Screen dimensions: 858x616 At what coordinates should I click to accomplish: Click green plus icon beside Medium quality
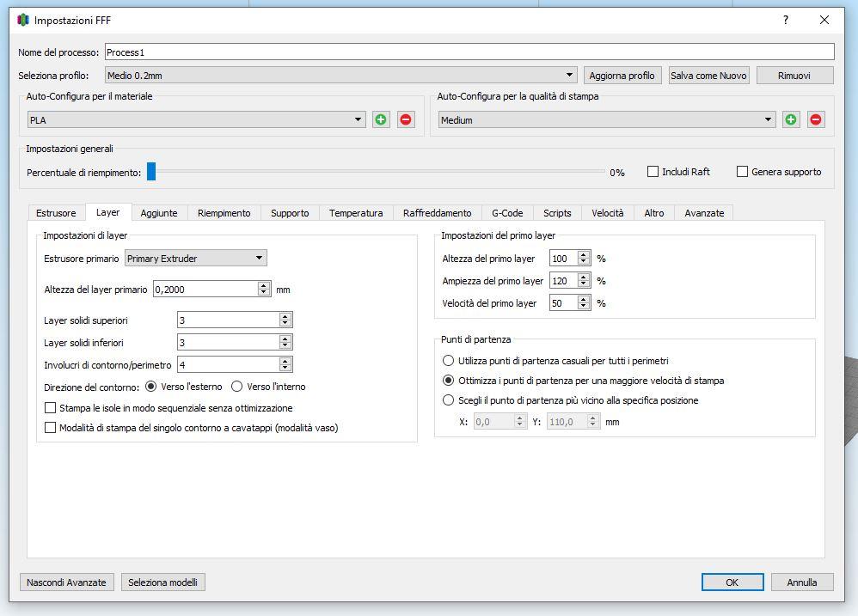pos(791,119)
